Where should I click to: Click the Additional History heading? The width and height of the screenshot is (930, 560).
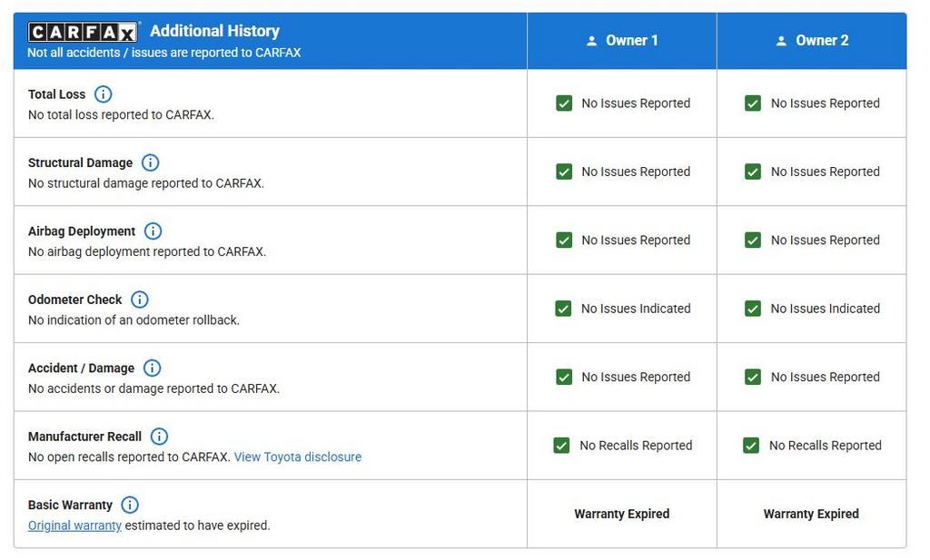(214, 31)
